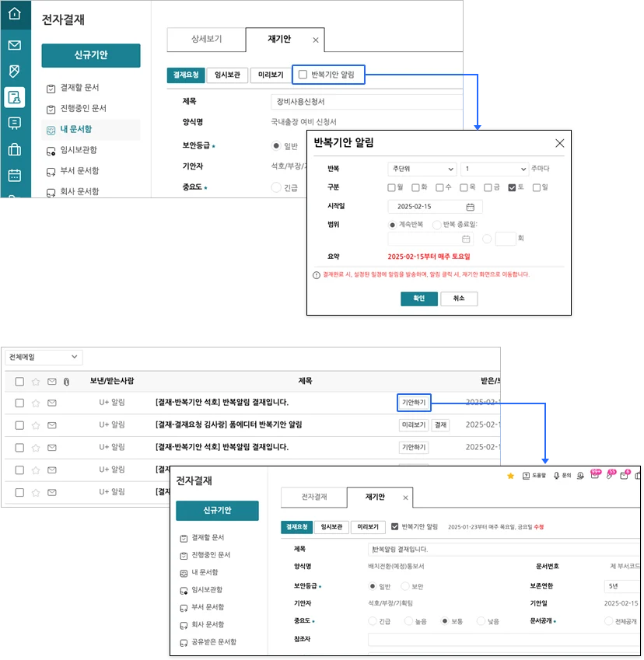The height and width of the screenshot is (660, 644).
Task: Open the 시작일 calendar picker icon
Action: click(x=470, y=207)
